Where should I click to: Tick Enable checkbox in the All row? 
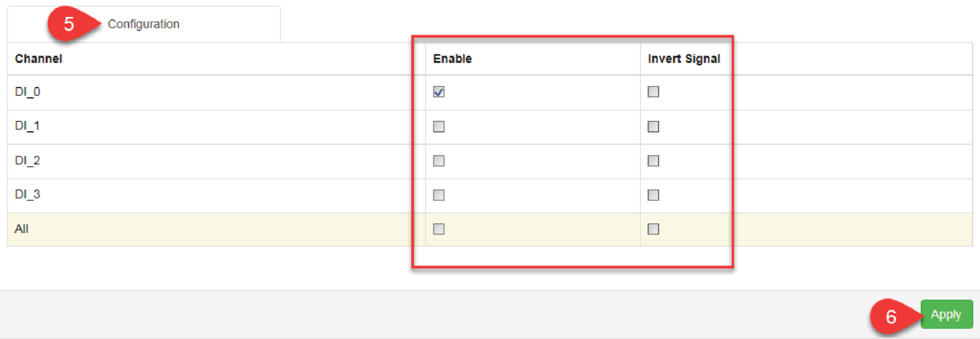tap(439, 229)
